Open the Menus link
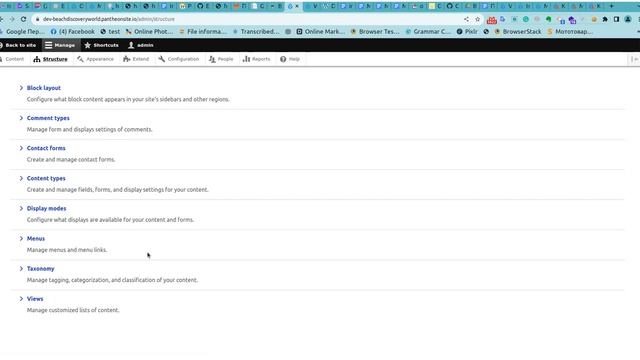640x360 pixels. [36, 238]
